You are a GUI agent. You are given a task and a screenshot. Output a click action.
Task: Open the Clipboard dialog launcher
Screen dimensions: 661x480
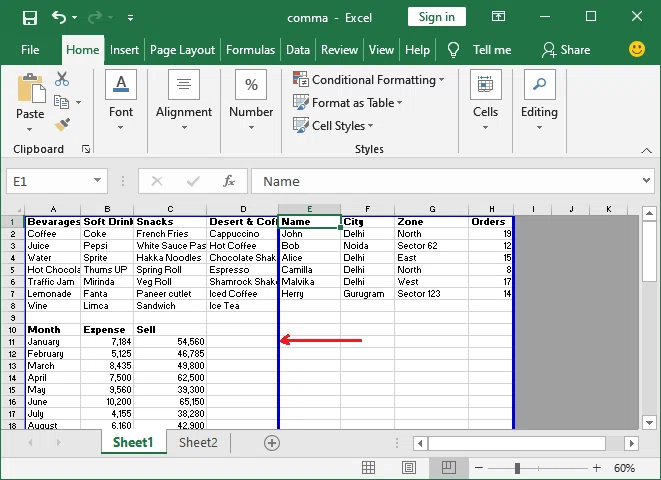click(86, 149)
